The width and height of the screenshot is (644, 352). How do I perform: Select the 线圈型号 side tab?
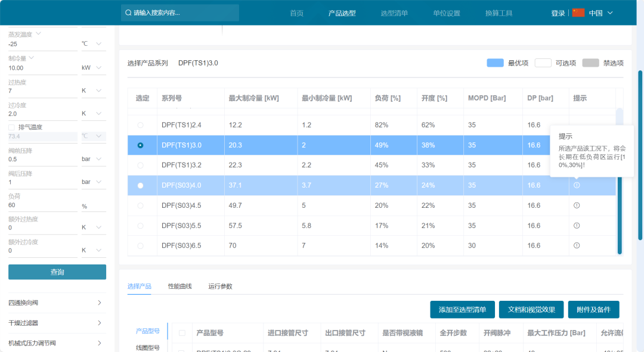[x=148, y=348]
